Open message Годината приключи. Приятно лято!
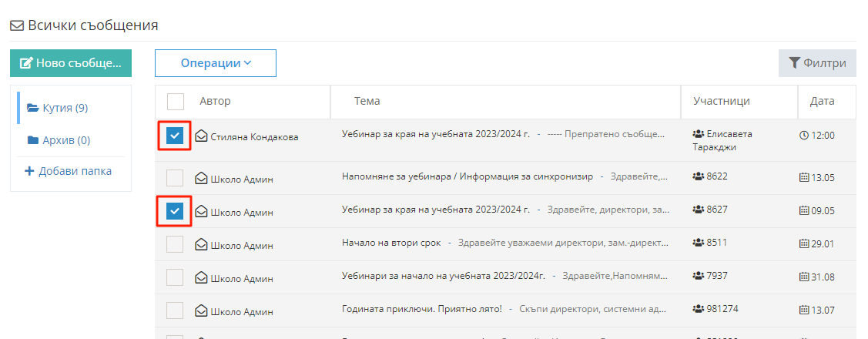868x339 pixels. 421,309
